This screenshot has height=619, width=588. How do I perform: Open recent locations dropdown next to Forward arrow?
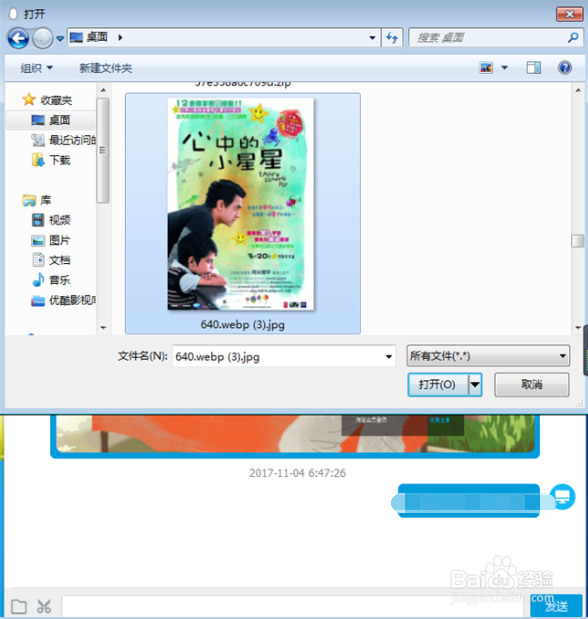(x=60, y=39)
